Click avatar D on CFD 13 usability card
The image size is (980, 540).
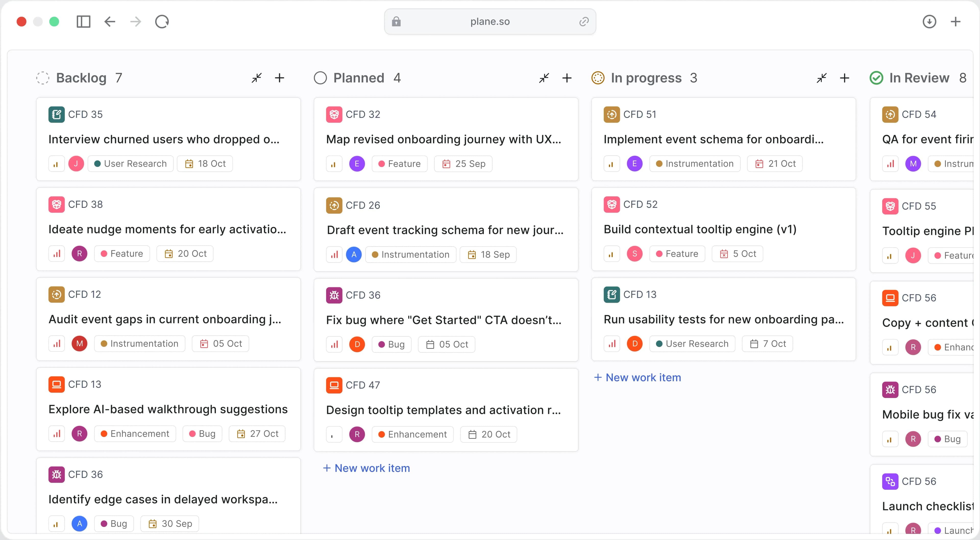click(634, 344)
